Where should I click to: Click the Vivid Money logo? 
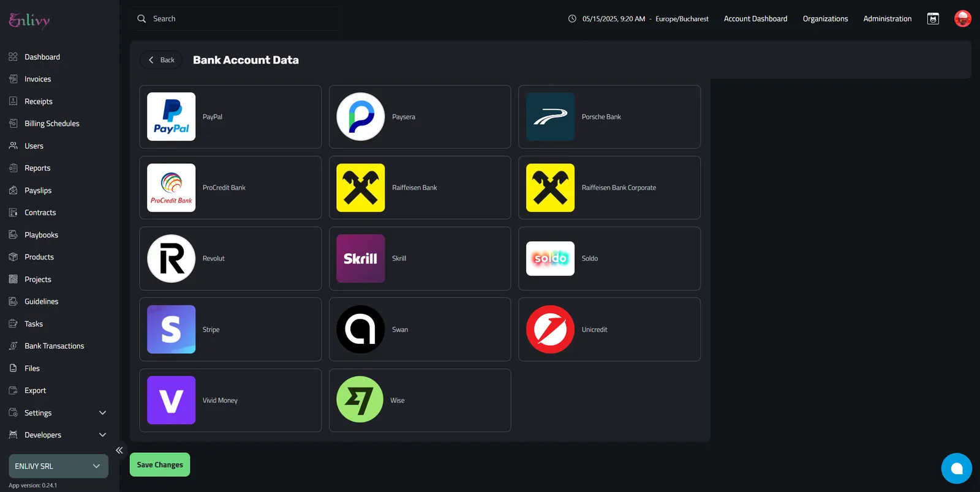pyautogui.click(x=171, y=400)
